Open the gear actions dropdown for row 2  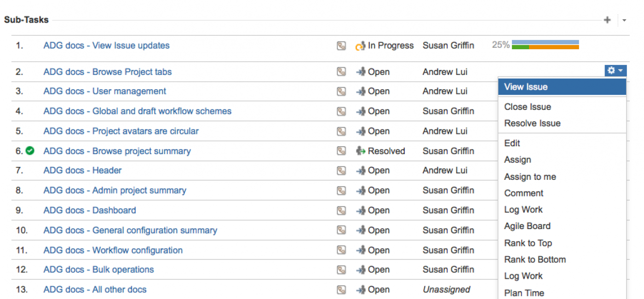[x=615, y=71]
